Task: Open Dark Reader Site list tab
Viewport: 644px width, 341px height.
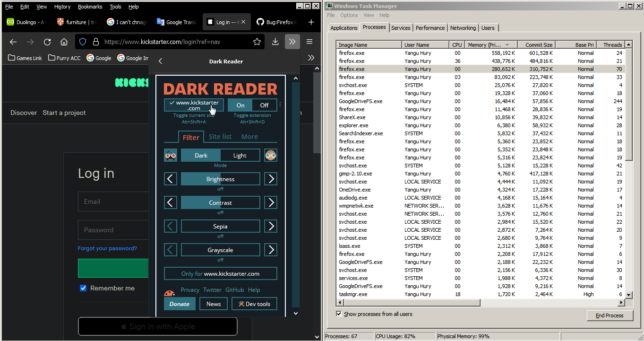Action: click(220, 137)
